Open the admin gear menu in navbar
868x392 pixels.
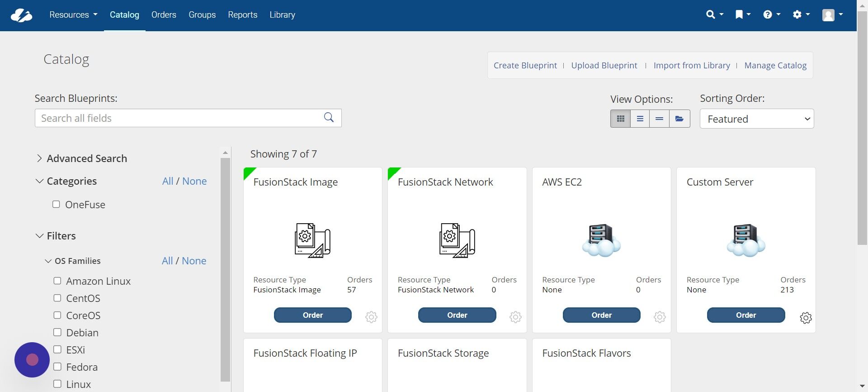pyautogui.click(x=801, y=14)
